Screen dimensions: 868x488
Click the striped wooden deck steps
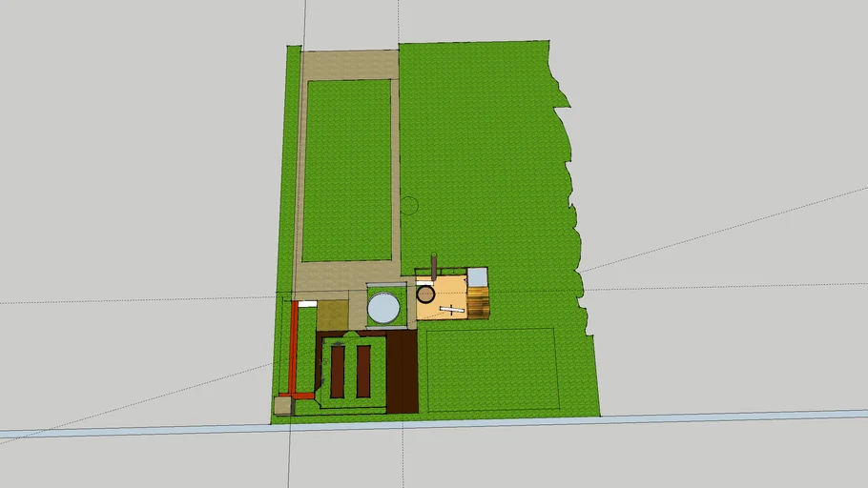pyautogui.click(x=478, y=302)
